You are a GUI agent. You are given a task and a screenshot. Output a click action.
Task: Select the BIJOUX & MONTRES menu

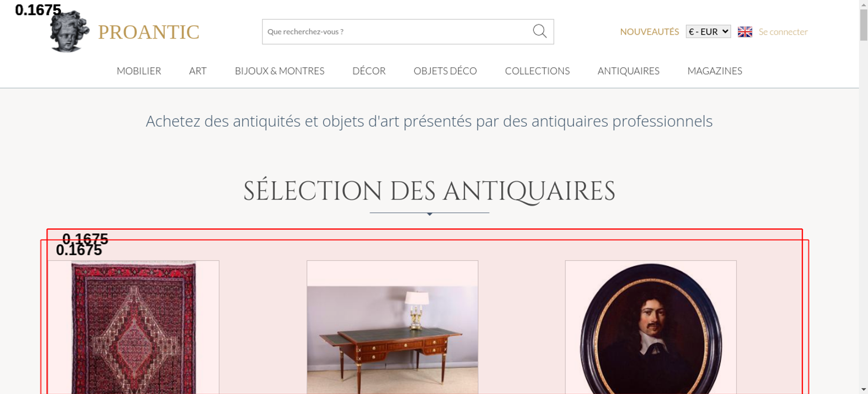click(279, 71)
